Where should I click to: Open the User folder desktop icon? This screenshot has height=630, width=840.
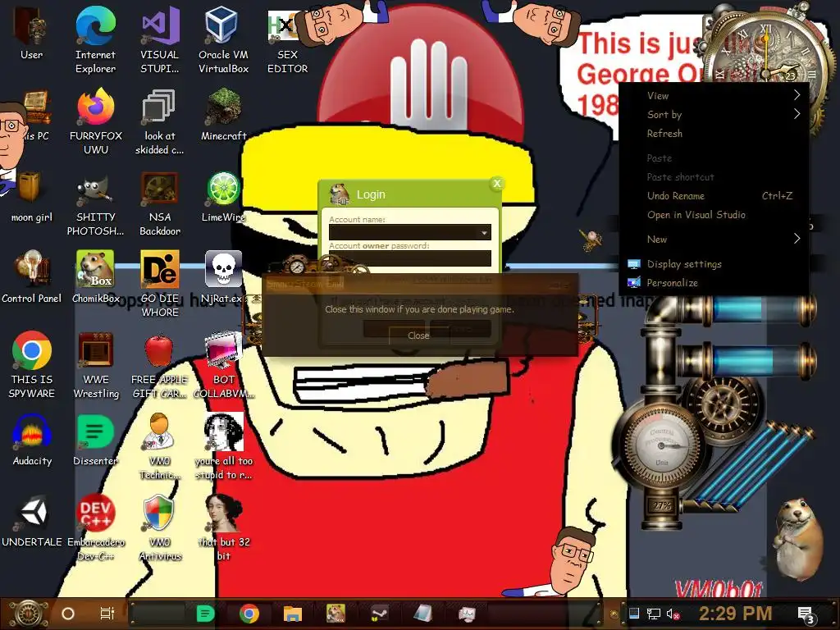[x=31, y=33]
